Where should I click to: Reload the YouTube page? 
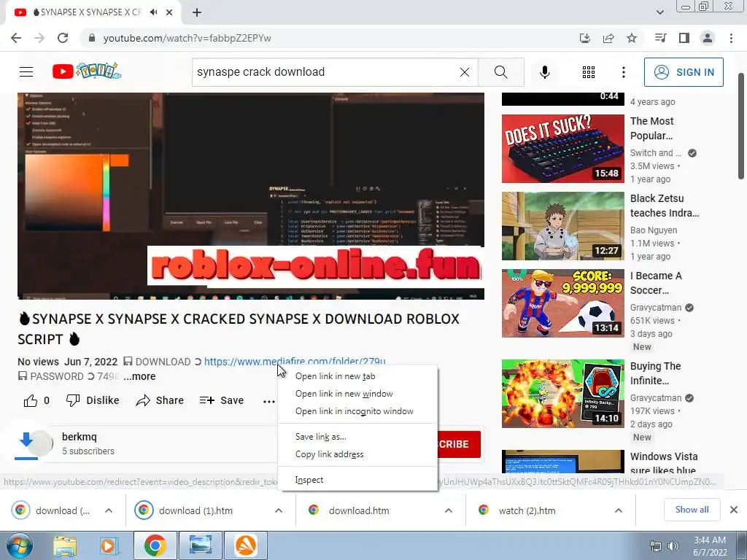point(63,38)
